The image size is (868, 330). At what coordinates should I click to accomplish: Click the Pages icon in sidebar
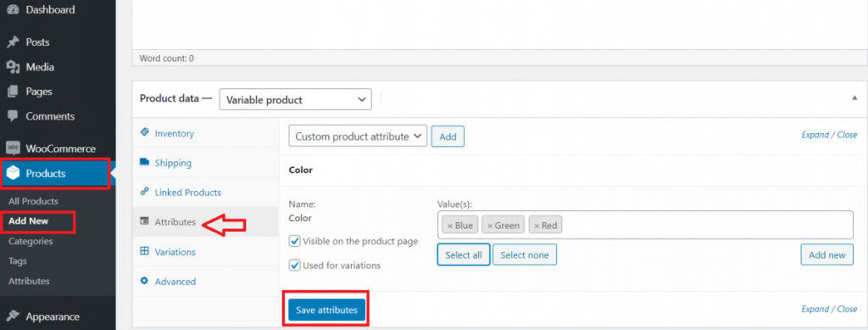tap(13, 92)
